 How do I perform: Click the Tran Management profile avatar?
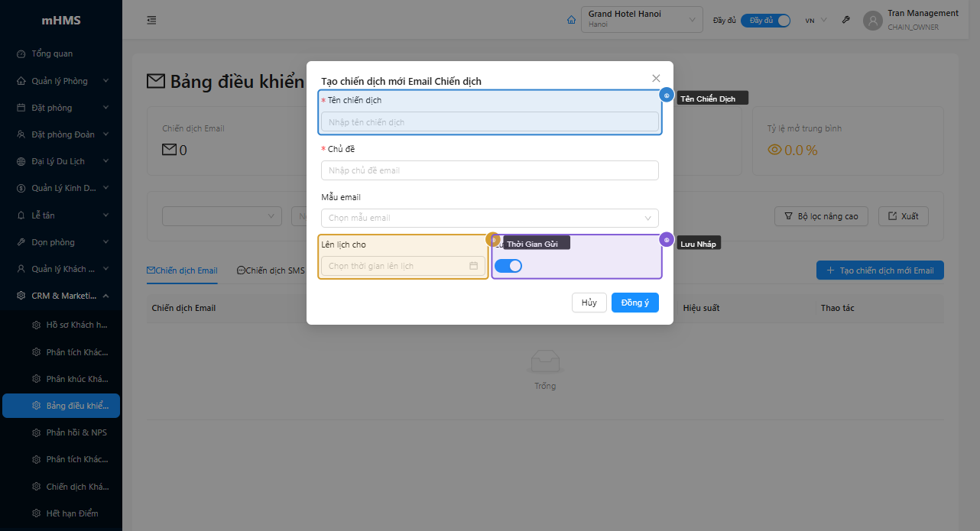[x=872, y=20]
